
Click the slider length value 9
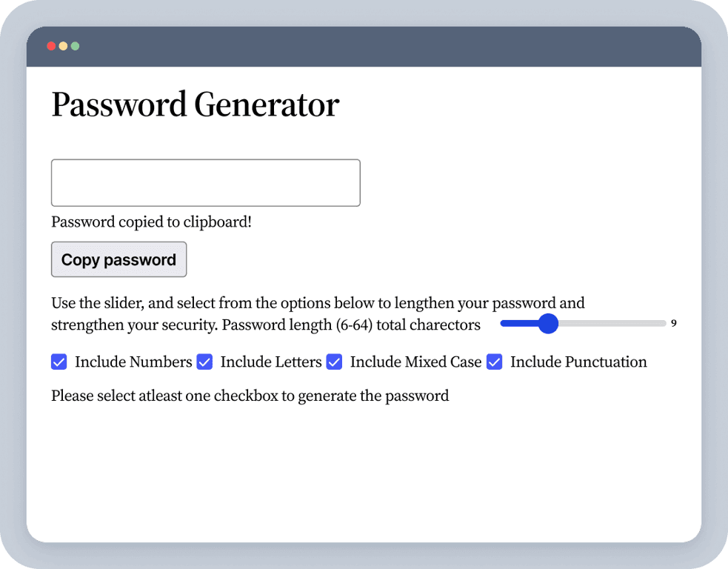(x=673, y=324)
